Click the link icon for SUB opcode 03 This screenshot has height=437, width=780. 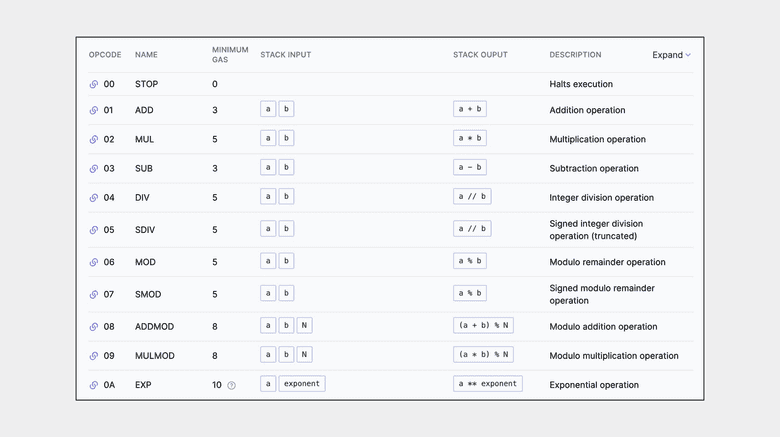click(94, 168)
